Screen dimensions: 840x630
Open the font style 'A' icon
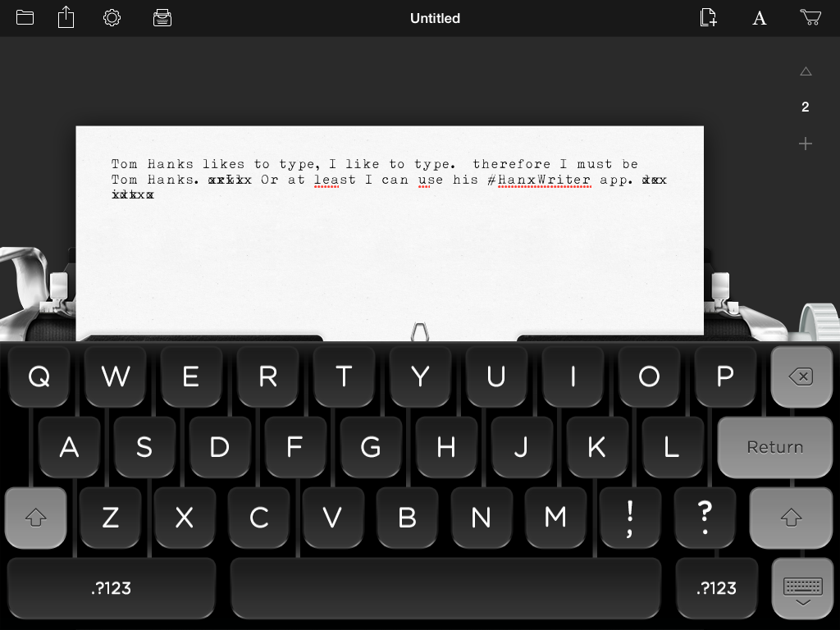pos(760,18)
